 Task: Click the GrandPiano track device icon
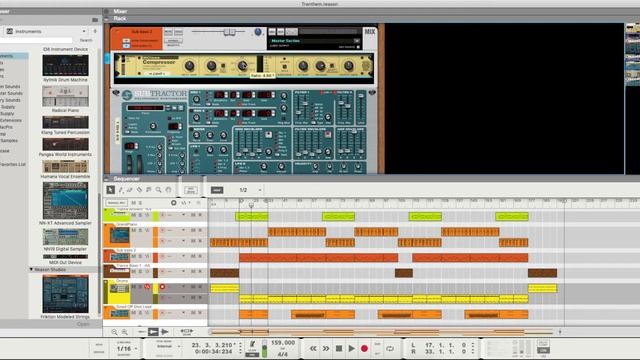pos(119,236)
